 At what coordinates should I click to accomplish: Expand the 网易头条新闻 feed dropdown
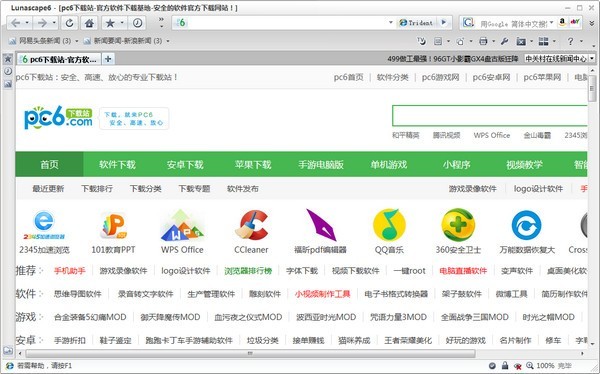77,41
